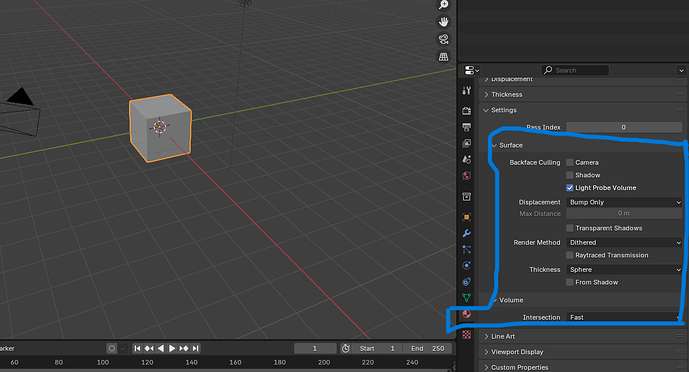Open the View Layer properties tab
Screen dimensions: 689x372
467,143
